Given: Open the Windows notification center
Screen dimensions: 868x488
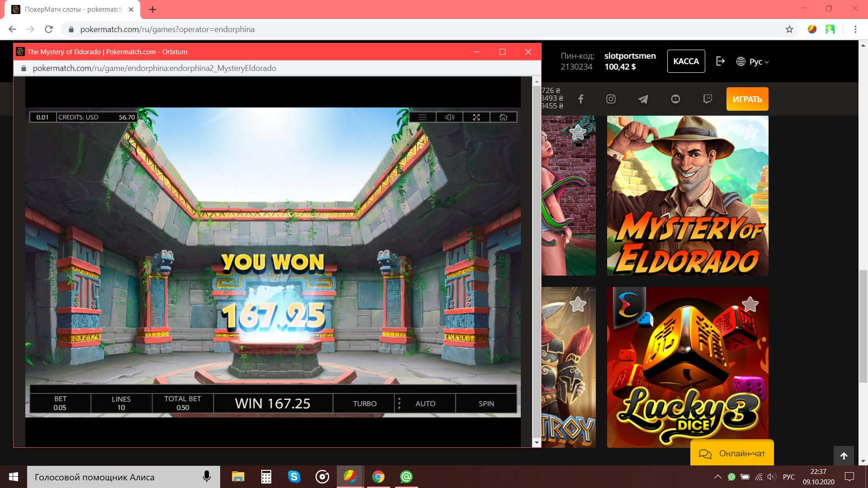Looking at the screenshot, I should click(849, 477).
